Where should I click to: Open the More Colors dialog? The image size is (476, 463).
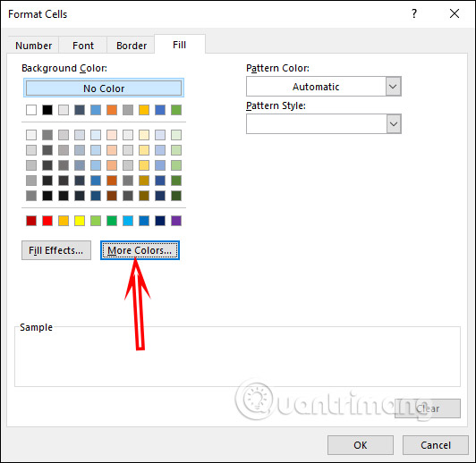pos(140,250)
